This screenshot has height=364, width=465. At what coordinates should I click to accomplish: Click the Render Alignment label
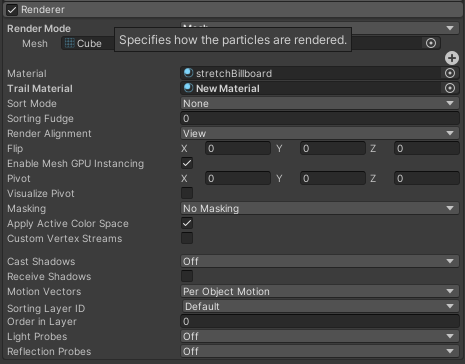pos(49,133)
